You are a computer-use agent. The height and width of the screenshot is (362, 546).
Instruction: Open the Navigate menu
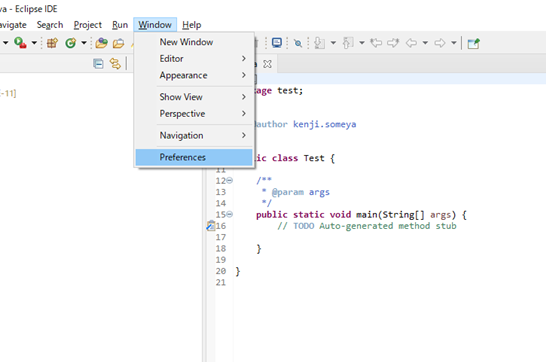click(13, 25)
